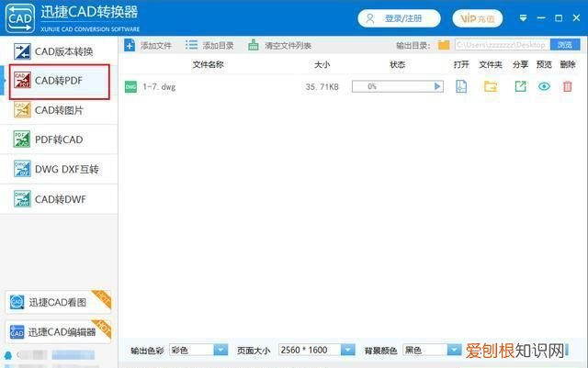This screenshot has height=368, width=588.
Task: Select CAD版本转换 in the sidebar
Action: coord(59,51)
